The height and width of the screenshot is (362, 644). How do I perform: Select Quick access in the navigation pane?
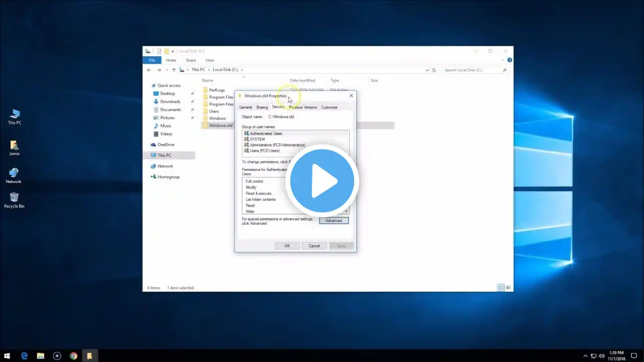169,85
